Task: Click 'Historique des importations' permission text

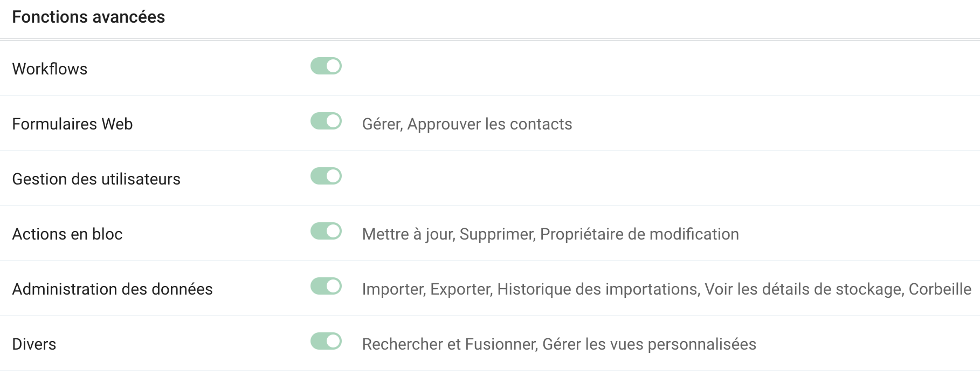Action: (x=597, y=289)
